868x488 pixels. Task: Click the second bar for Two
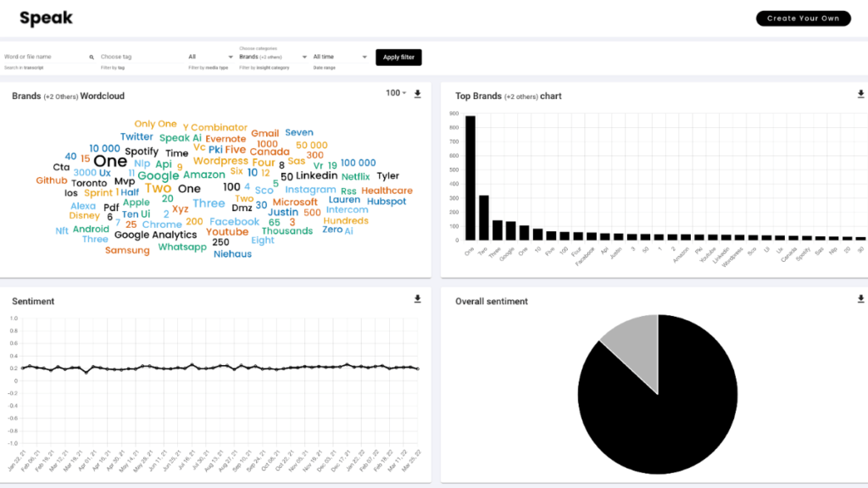(484, 218)
